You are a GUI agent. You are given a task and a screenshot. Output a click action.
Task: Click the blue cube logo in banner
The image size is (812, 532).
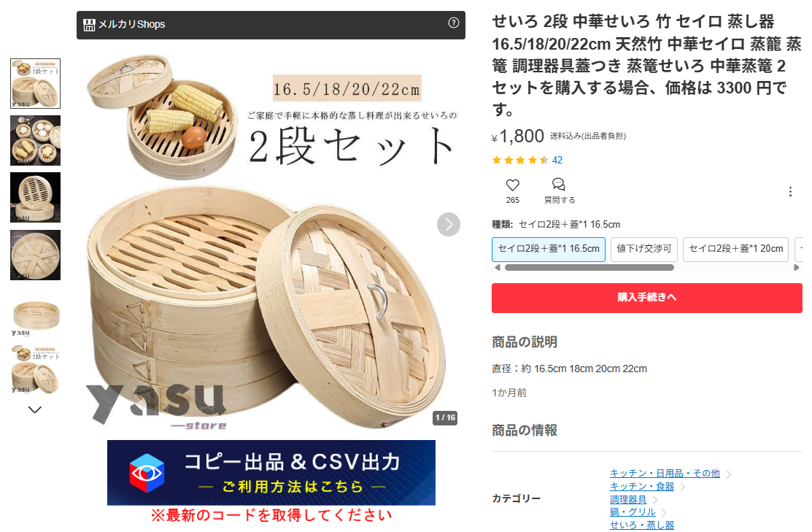click(x=147, y=472)
